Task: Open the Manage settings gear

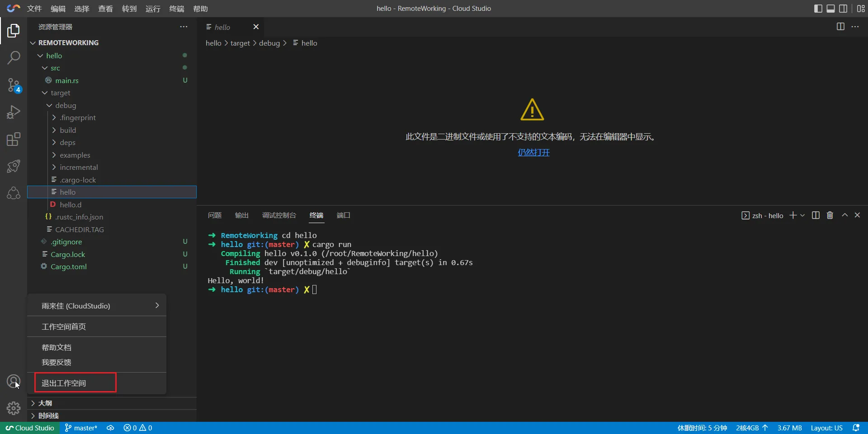Action: [x=14, y=408]
